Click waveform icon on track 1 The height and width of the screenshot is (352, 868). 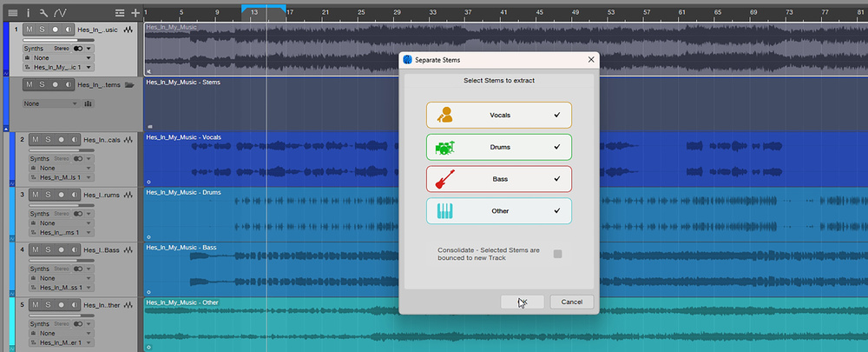tap(128, 30)
